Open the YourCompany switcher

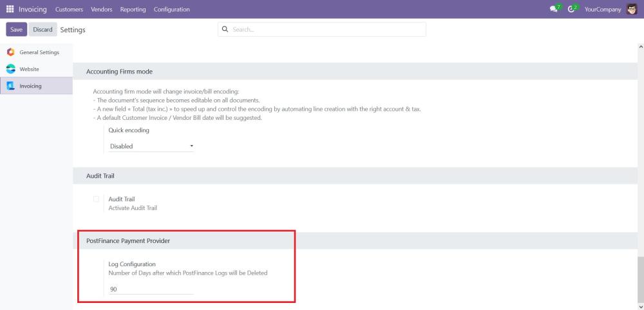(602, 9)
